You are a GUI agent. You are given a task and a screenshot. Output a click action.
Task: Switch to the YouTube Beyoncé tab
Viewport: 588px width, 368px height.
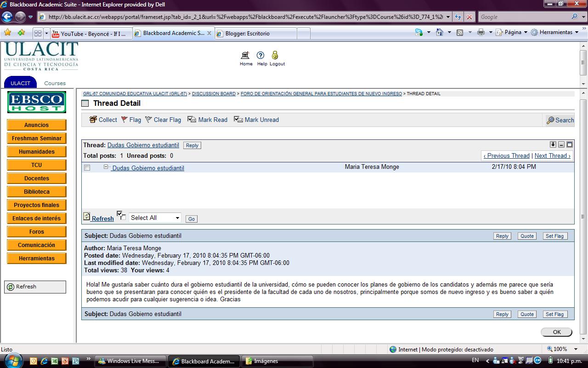coord(90,34)
